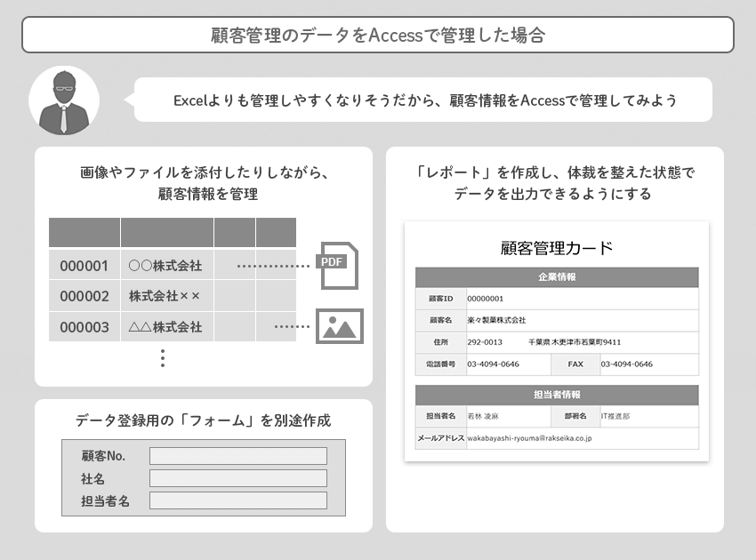
Task: Click the address 千葉県木更津市若葉町9411
Action: point(575,342)
